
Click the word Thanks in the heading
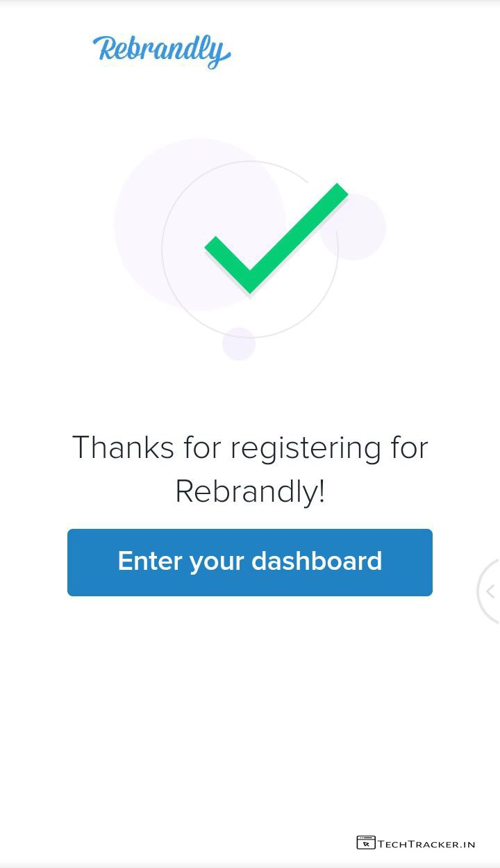(123, 447)
